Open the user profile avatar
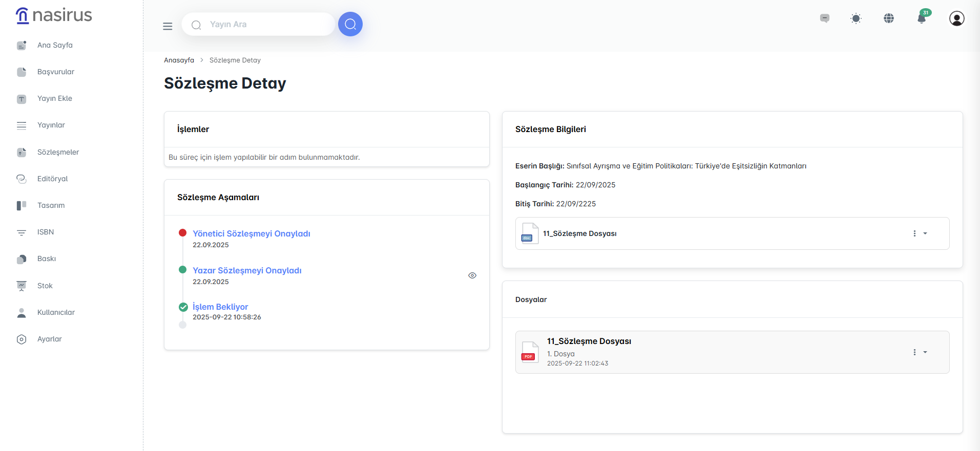This screenshot has width=980, height=451. tap(956, 18)
